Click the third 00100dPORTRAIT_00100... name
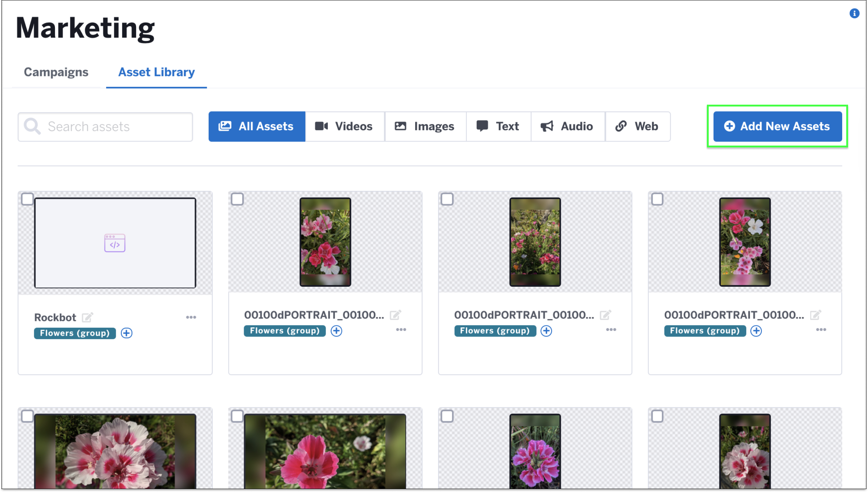Image resolution: width=868 pixels, height=492 pixels. point(734,315)
